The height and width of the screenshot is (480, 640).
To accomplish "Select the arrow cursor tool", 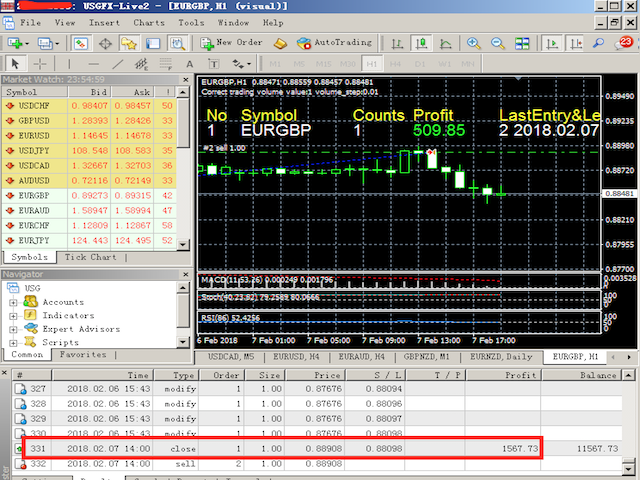I will 15,64.
